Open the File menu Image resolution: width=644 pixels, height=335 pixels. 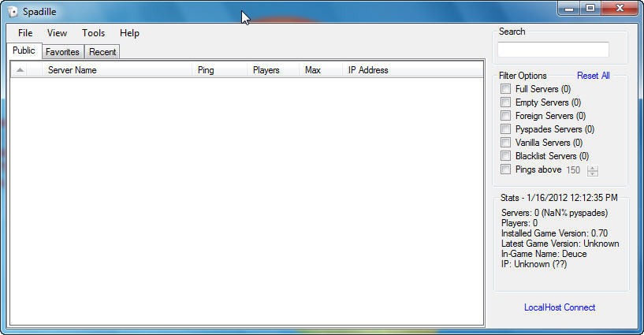coord(25,33)
